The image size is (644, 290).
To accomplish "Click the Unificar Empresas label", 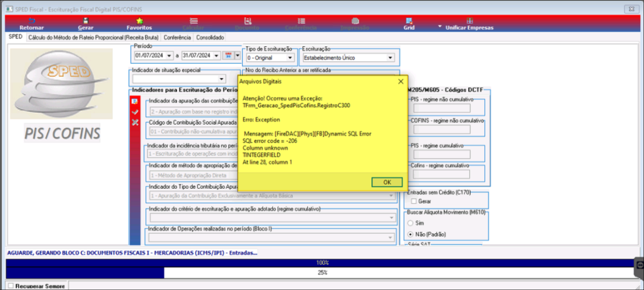I will click(x=469, y=28).
